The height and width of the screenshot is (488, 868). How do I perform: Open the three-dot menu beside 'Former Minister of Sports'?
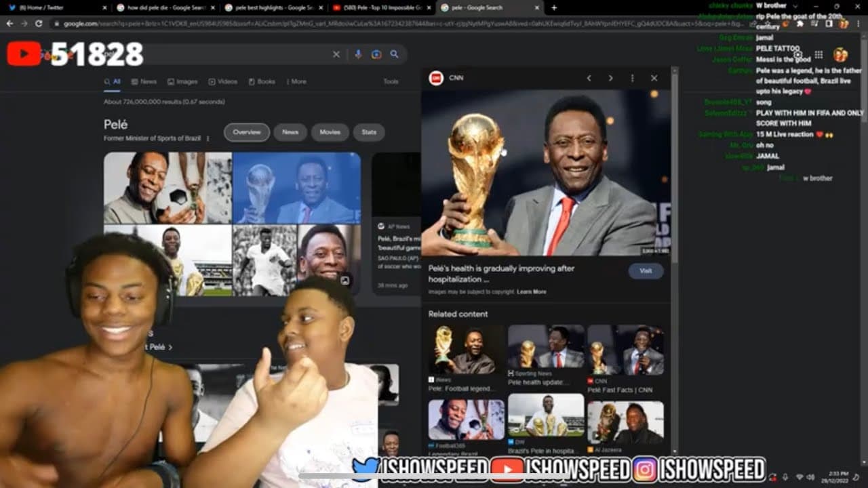point(208,138)
